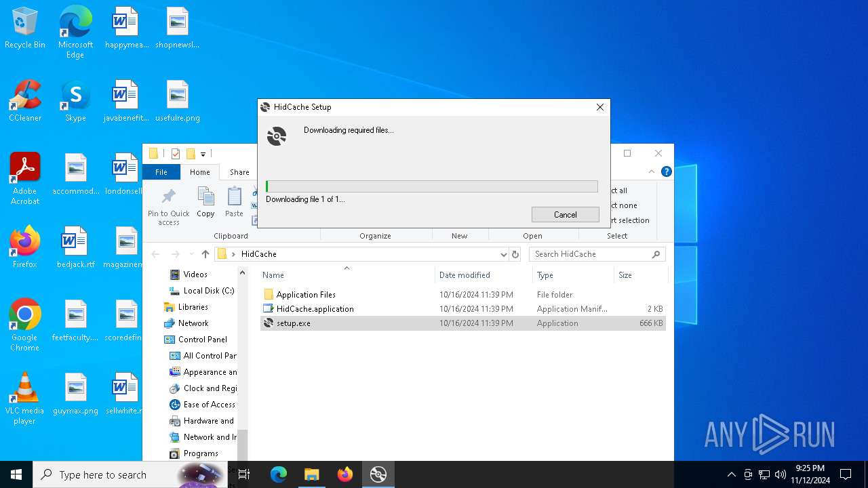The width and height of the screenshot is (868, 488).
Task: Select Videos in navigation pane
Action: (195, 274)
